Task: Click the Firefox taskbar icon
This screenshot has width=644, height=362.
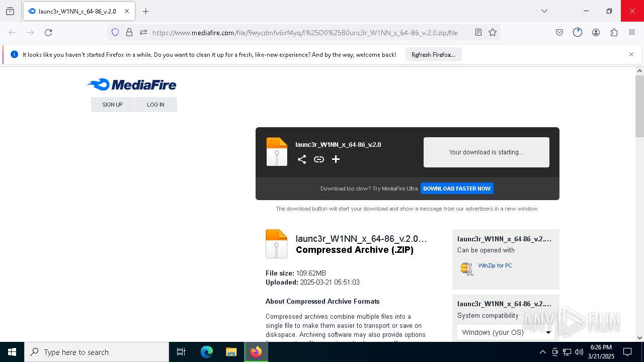Action: [256, 352]
